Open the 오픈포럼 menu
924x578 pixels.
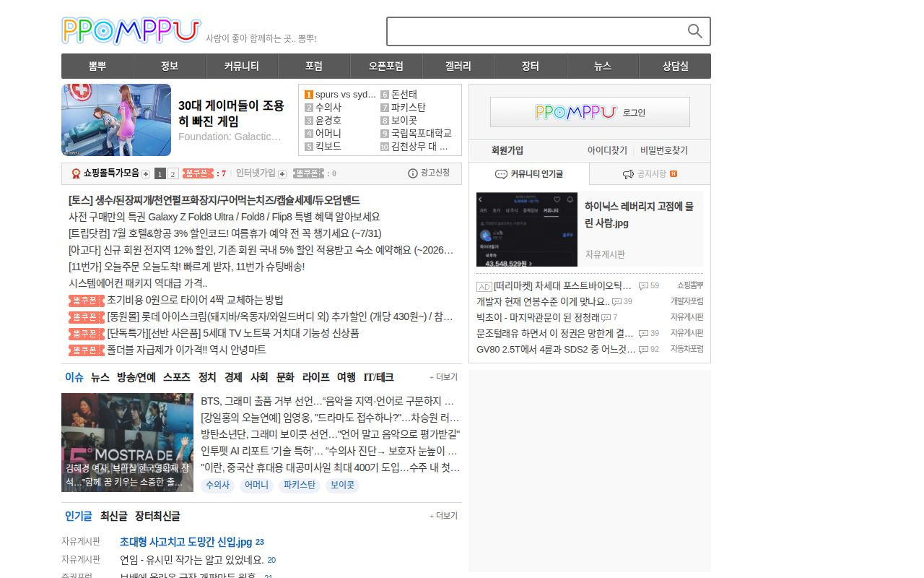pyautogui.click(x=386, y=66)
